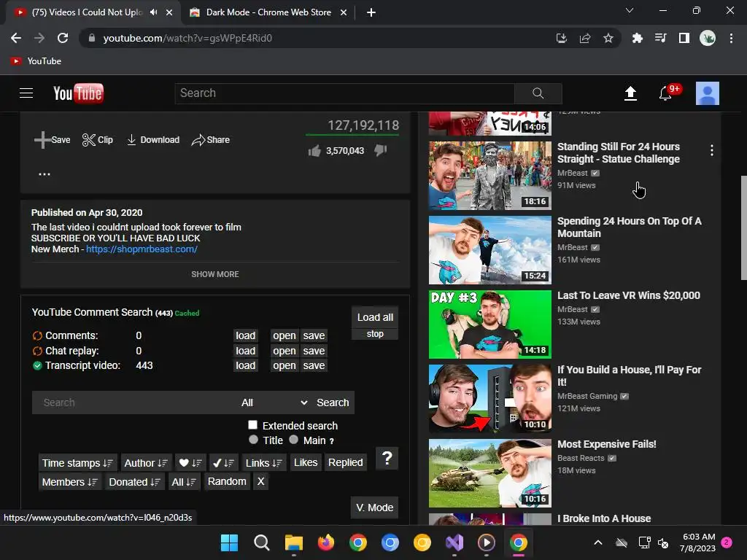Mute the YouTube tab audio icon
This screenshot has height=560, width=747.
[153, 12]
